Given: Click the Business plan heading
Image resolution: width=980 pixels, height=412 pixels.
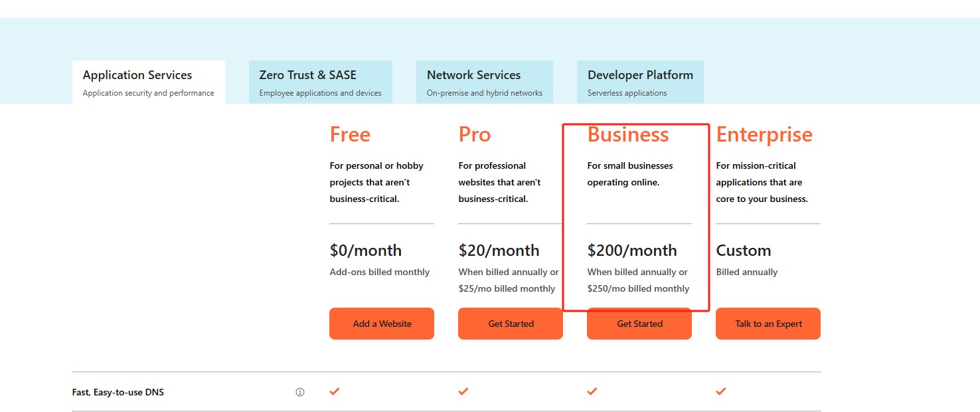Looking at the screenshot, I should [x=628, y=135].
